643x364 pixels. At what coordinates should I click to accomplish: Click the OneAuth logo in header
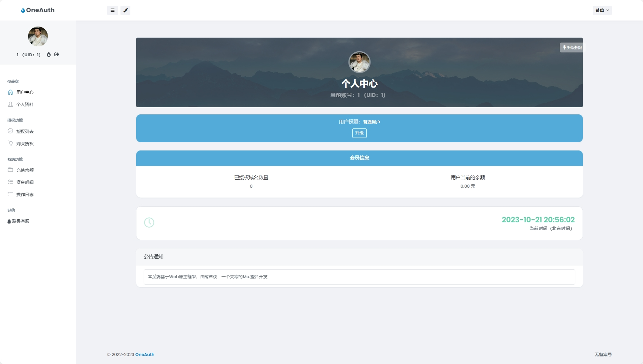[38, 10]
